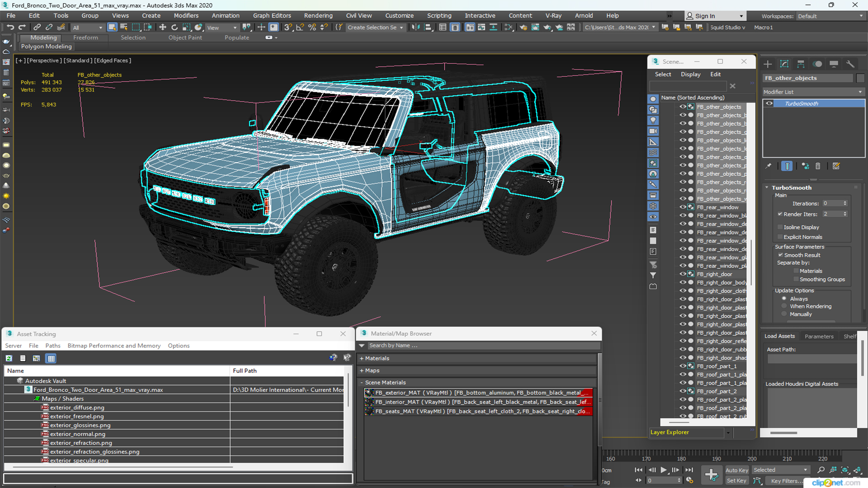Enable Explicit Normals checkbox
Image resolution: width=868 pixels, height=488 pixels.
(x=780, y=237)
